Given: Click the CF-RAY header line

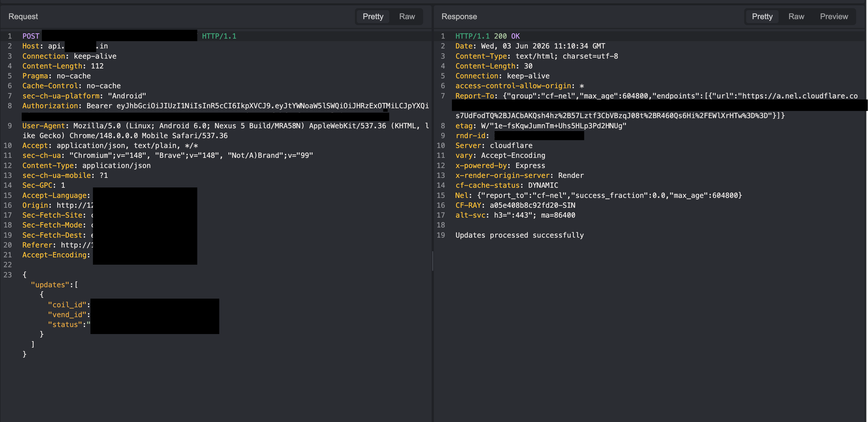Looking at the screenshot, I should [515, 205].
